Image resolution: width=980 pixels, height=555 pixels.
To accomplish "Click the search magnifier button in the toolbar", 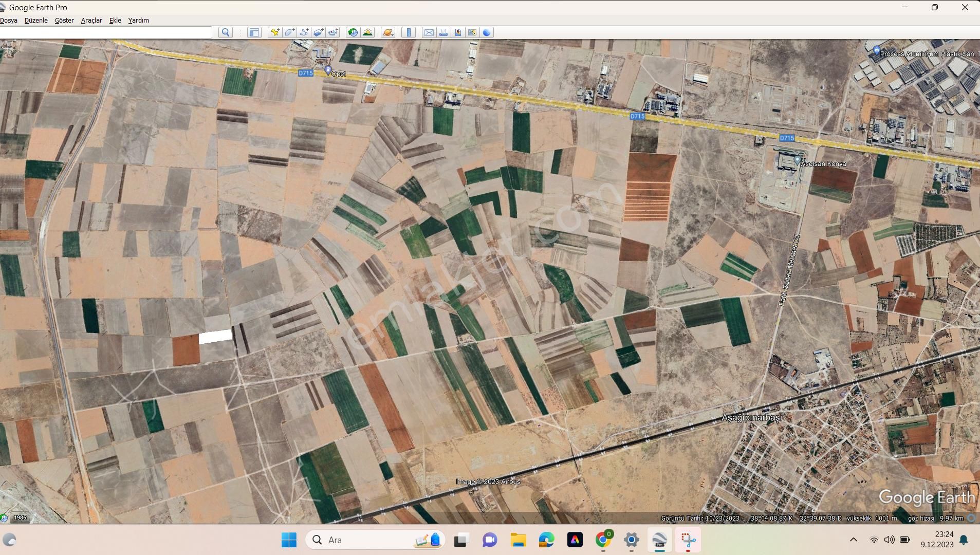I will point(226,32).
